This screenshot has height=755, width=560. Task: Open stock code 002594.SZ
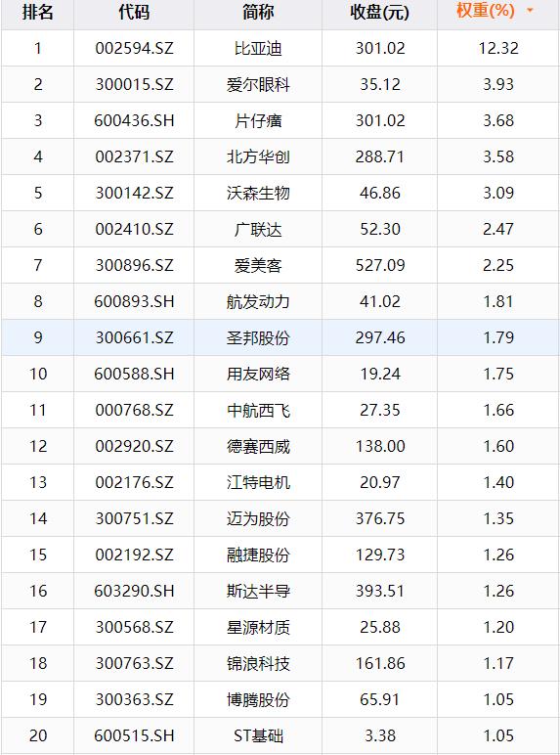(x=134, y=48)
